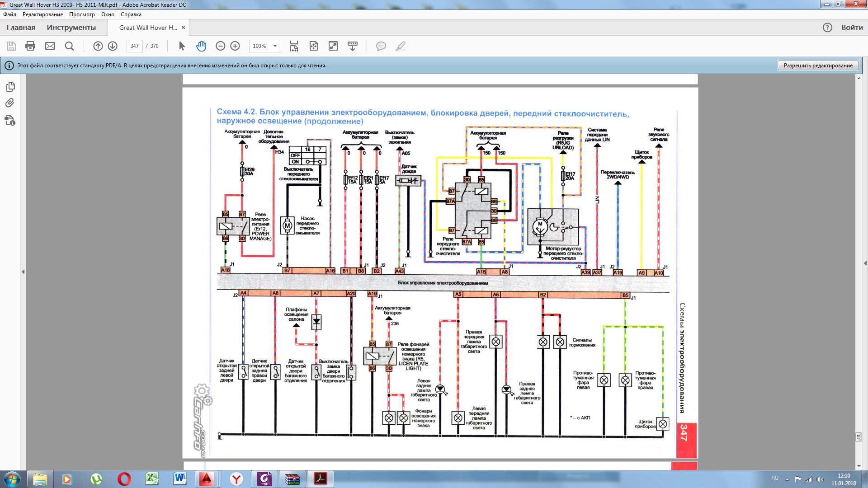Expand the left navigation pane arrow
The image size is (868, 488).
(x=23, y=272)
